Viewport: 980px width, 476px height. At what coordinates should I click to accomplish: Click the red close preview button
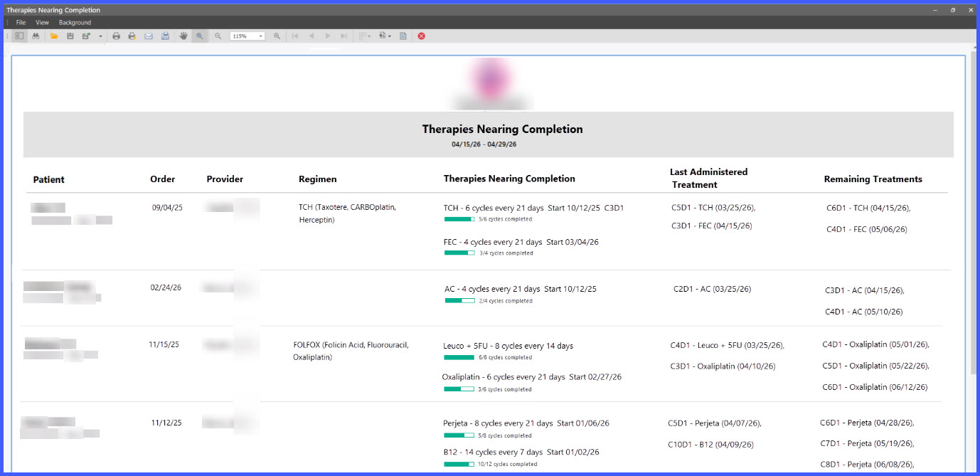pos(421,36)
